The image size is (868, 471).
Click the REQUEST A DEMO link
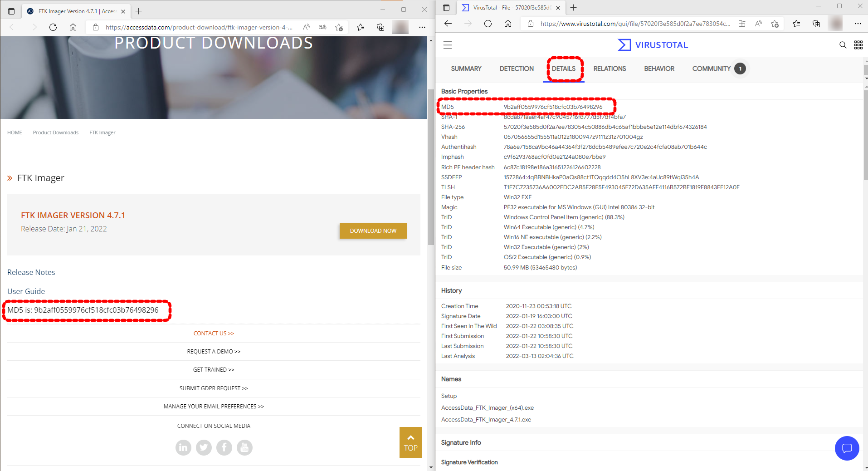(214, 352)
